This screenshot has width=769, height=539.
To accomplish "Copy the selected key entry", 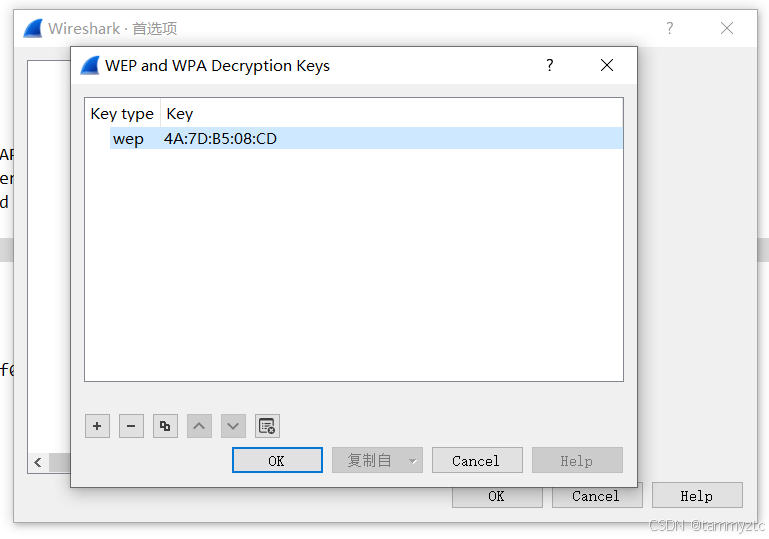I will click(x=165, y=426).
